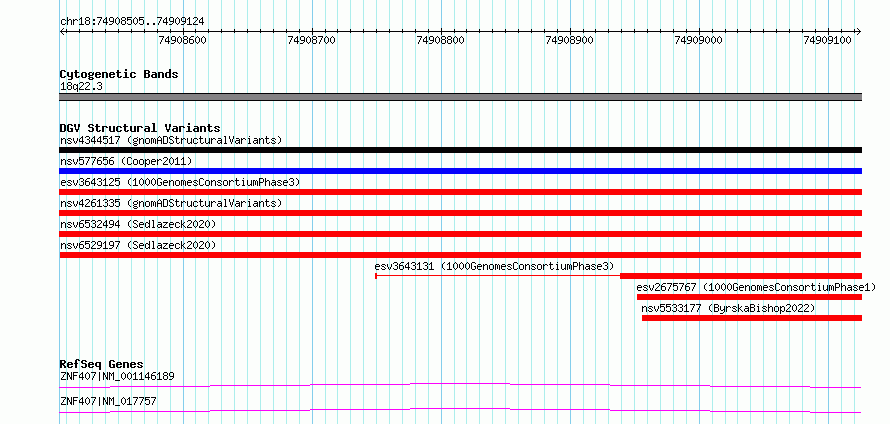Click the ruler's right arrowhead
The width and height of the screenshot is (890, 424).
859,31
